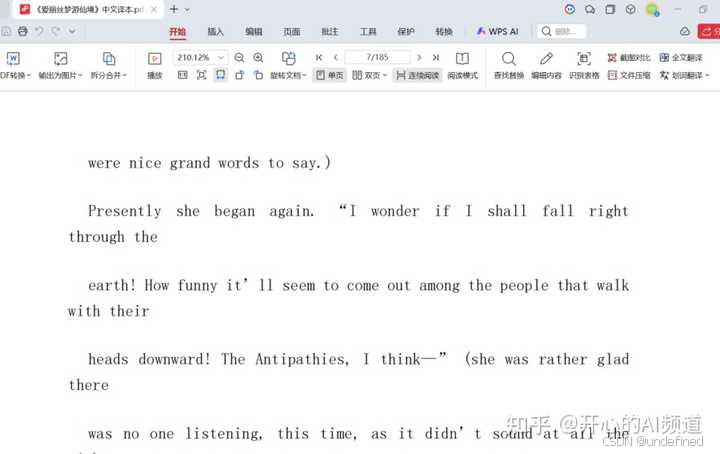Image resolution: width=720 pixels, height=454 pixels.
Task: Zoom out with the minus magnifier
Action: click(239, 57)
